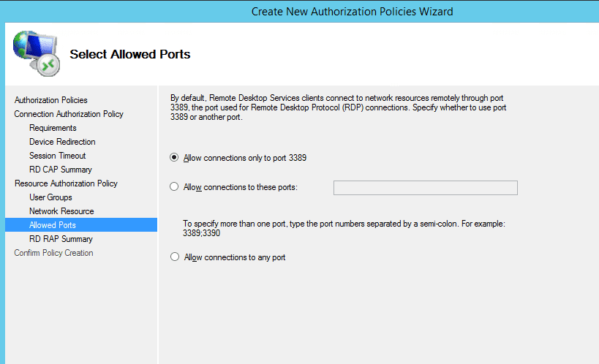This screenshot has height=364, width=599.
Task: Open the User Groups step
Action: pos(50,197)
